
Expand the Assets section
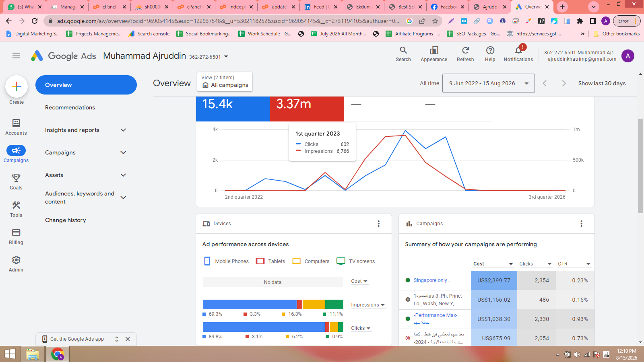pyautogui.click(x=124, y=175)
